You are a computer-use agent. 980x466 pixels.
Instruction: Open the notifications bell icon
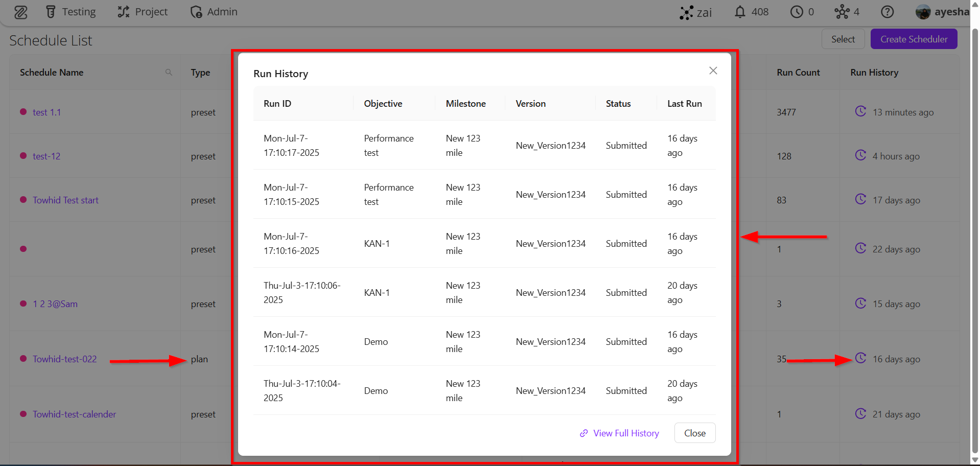740,12
